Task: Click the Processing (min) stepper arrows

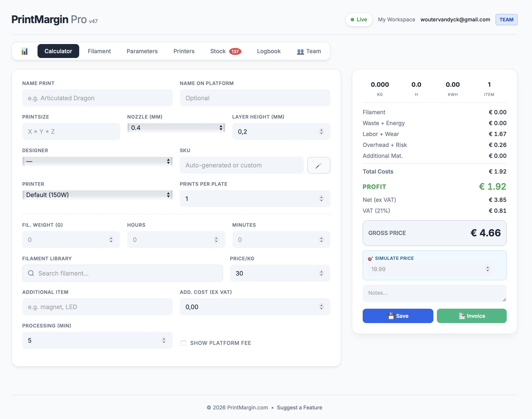Action: (x=164, y=341)
